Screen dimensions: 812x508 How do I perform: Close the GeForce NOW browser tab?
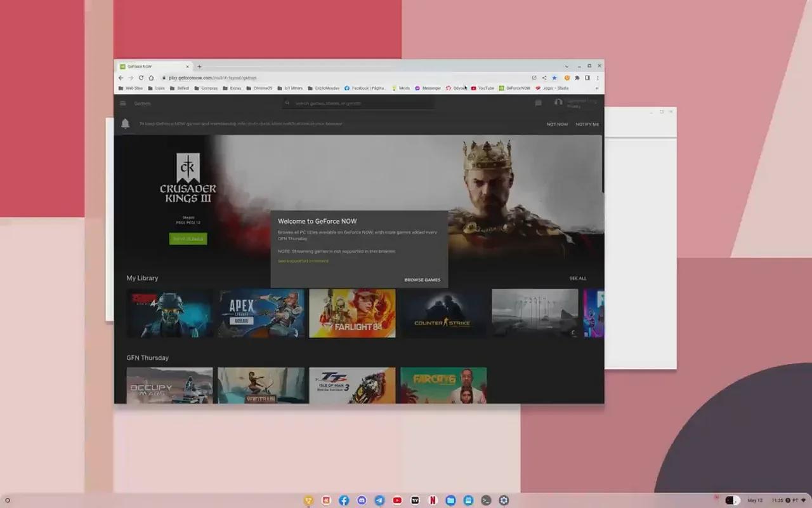[187, 67]
